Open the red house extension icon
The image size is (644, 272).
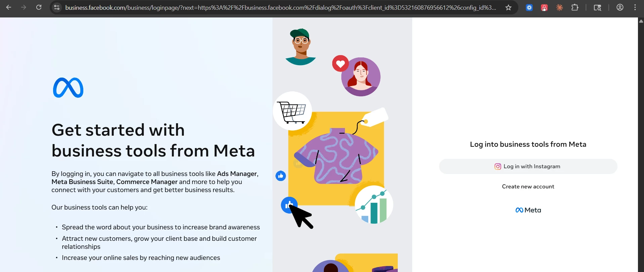point(544,7)
